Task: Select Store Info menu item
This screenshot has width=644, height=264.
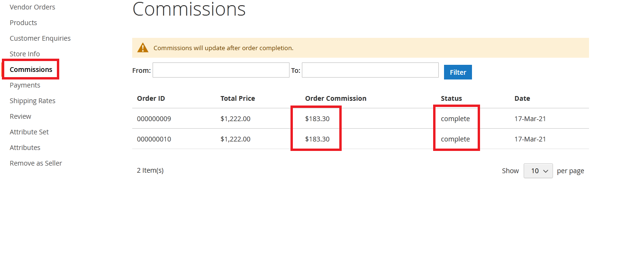Action: click(25, 54)
